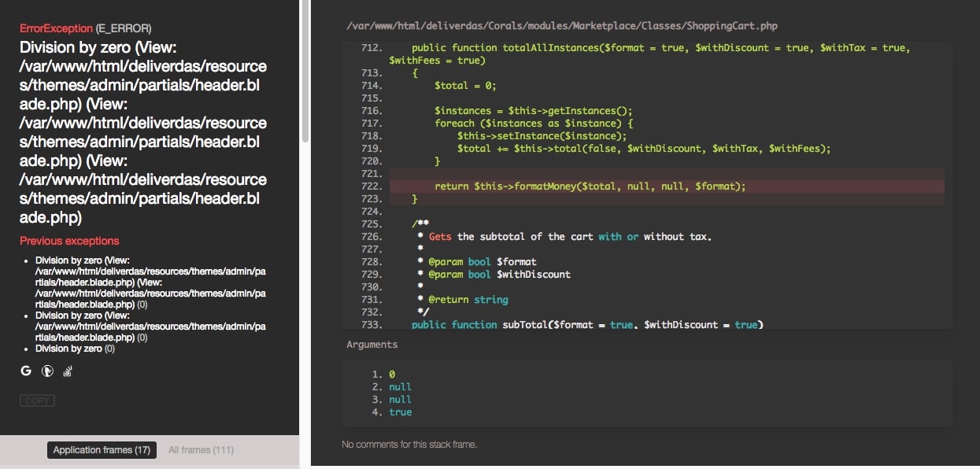Switch to All frames (111) tab
This screenshot has width=980, height=469.
(x=201, y=450)
